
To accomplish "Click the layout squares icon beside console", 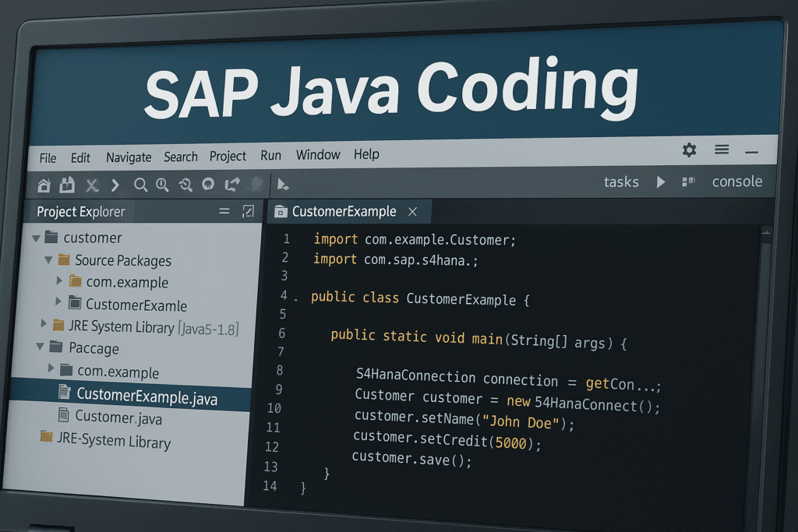I will tap(688, 181).
